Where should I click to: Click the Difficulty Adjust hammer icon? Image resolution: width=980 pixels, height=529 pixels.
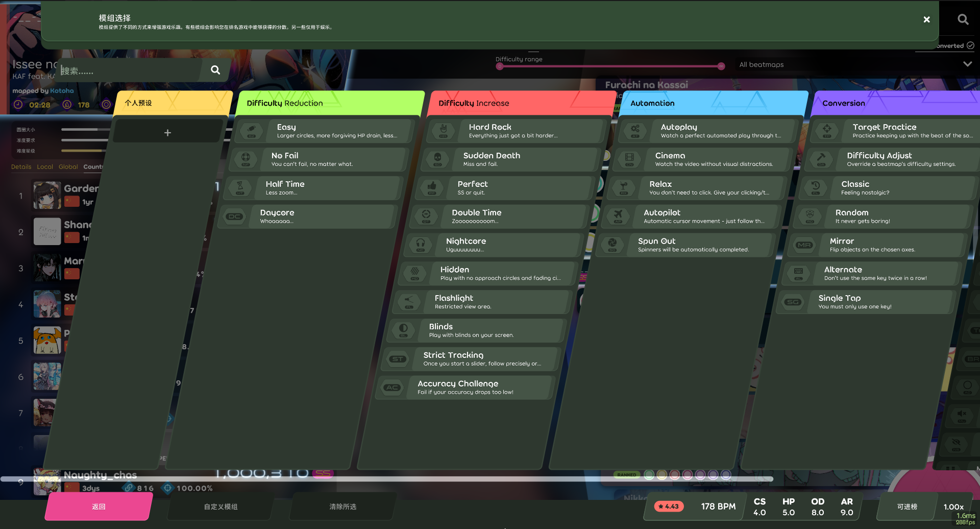(x=821, y=159)
